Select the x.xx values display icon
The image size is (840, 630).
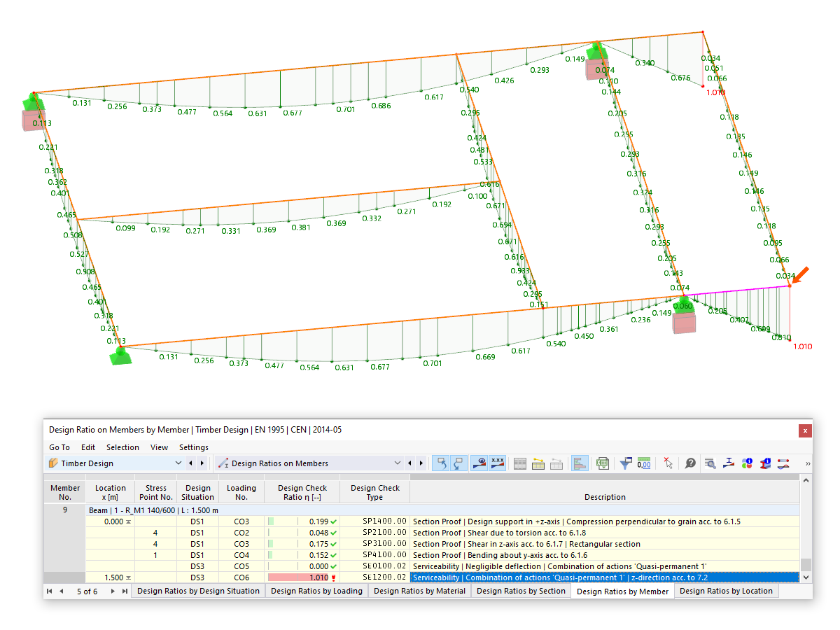tap(497, 463)
